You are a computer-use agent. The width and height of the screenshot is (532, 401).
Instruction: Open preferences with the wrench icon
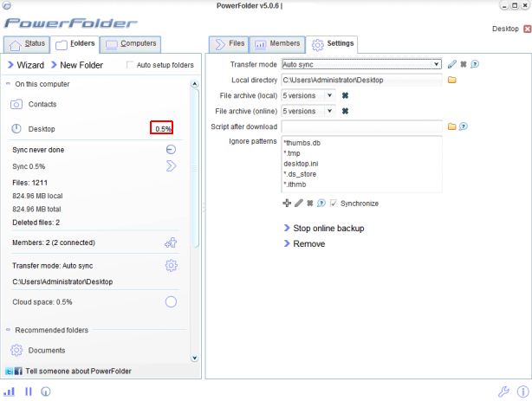coord(503,391)
